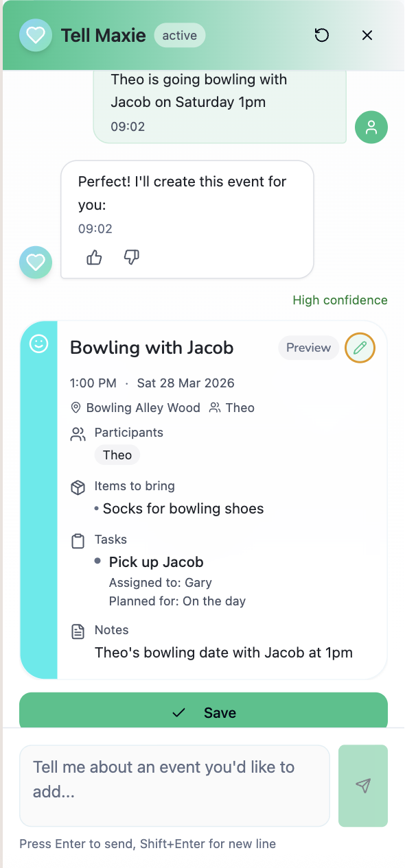
Task: Select the Theo participant chip
Action: [x=117, y=455]
